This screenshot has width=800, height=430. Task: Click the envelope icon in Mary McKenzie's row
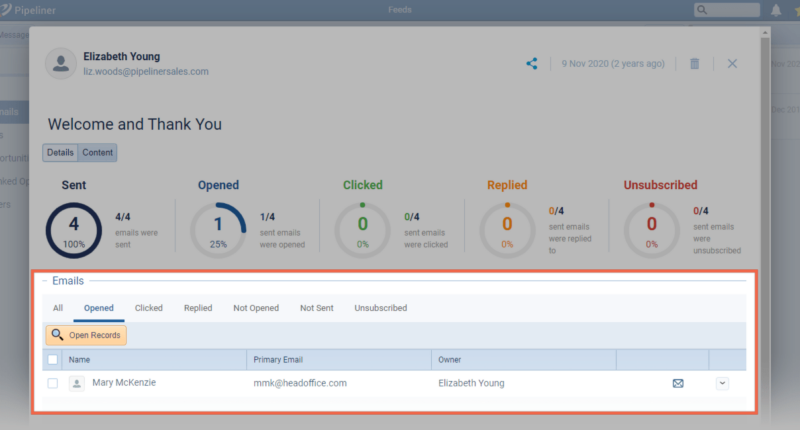click(678, 383)
